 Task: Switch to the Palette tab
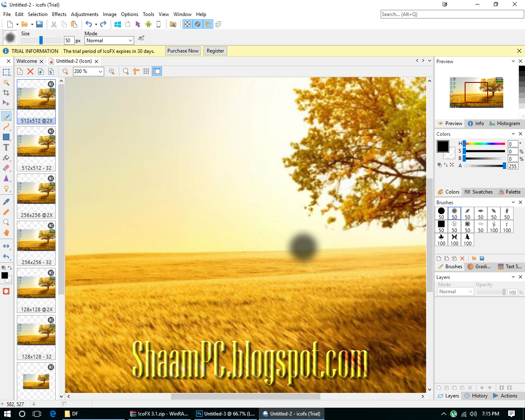(x=509, y=192)
